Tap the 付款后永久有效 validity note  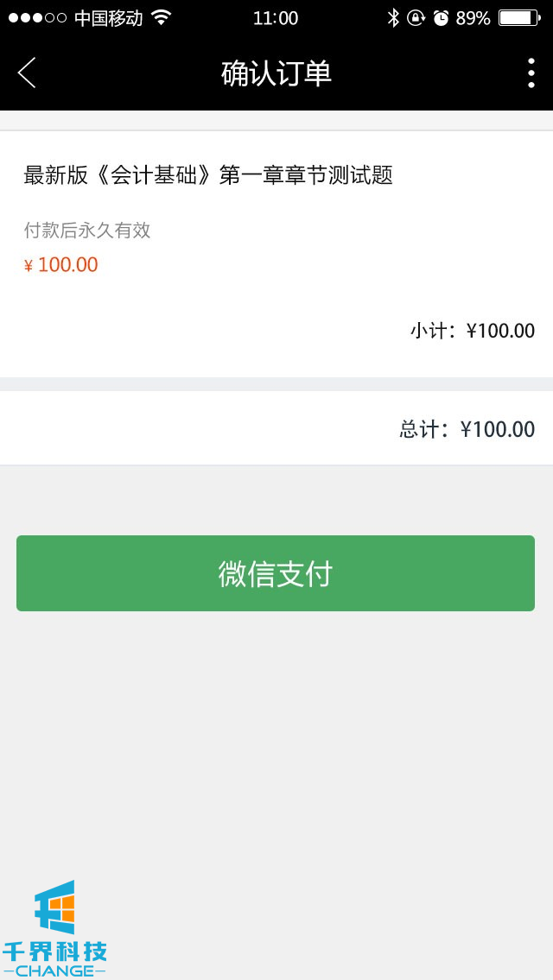pos(87,231)
